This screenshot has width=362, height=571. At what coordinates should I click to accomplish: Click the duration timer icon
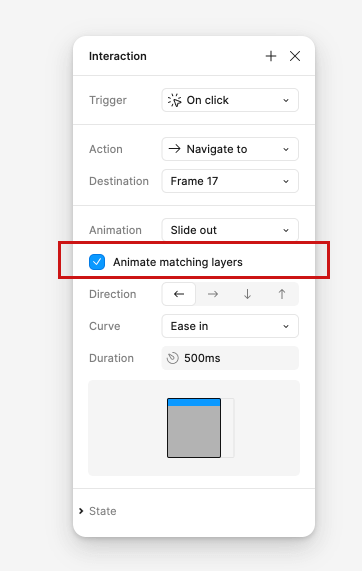coord(173,358)
